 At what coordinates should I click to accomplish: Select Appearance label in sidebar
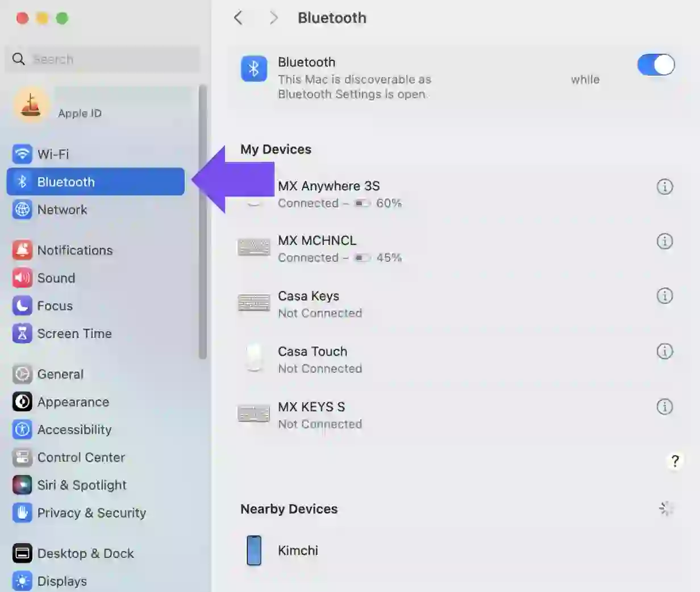click(x=73, y=402)
